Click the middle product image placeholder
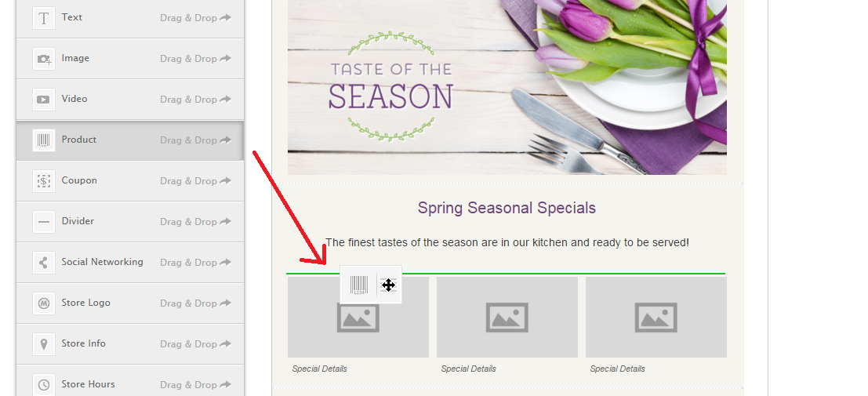The height and width of the screenshot is (396, 868). click(x=507, y=318)
